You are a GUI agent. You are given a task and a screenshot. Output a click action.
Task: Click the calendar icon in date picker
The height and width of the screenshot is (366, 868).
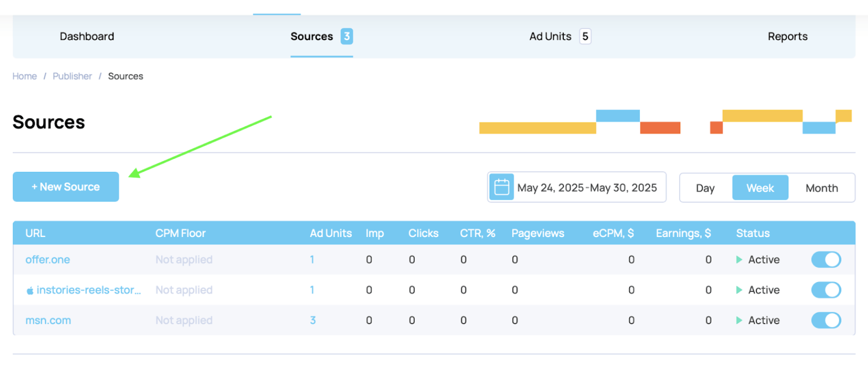[501, 187]
